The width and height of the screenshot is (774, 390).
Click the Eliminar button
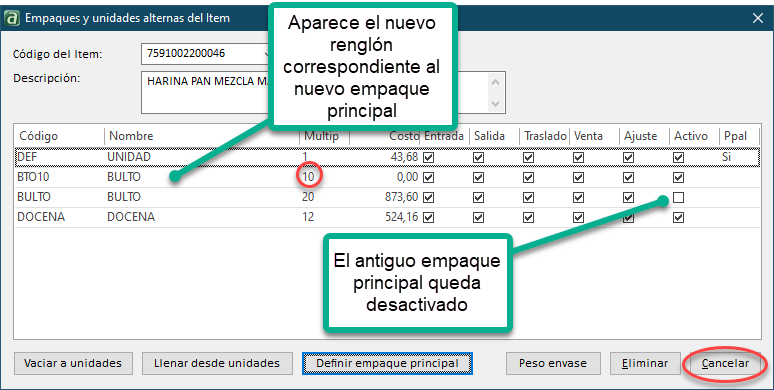[645, 363]
